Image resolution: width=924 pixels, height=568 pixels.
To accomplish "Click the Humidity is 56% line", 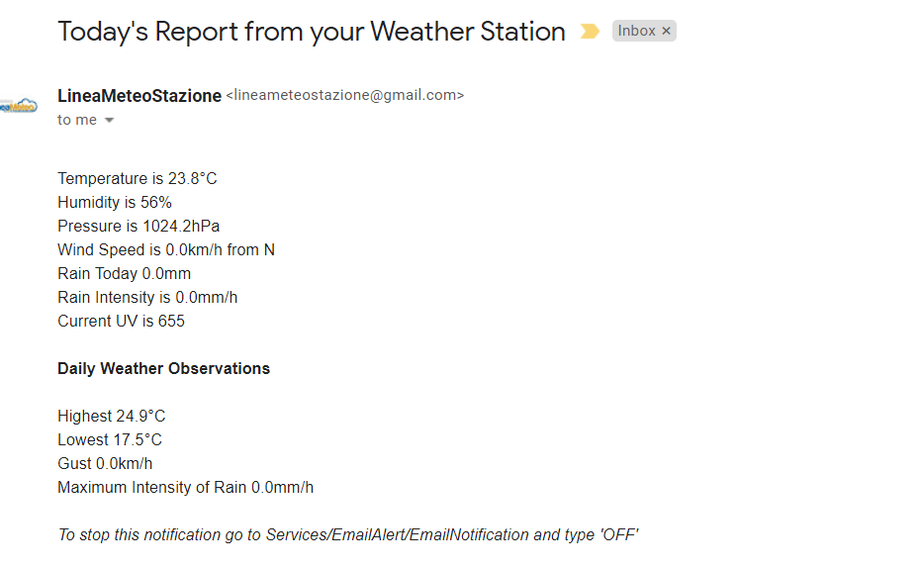I will (115, 203).
